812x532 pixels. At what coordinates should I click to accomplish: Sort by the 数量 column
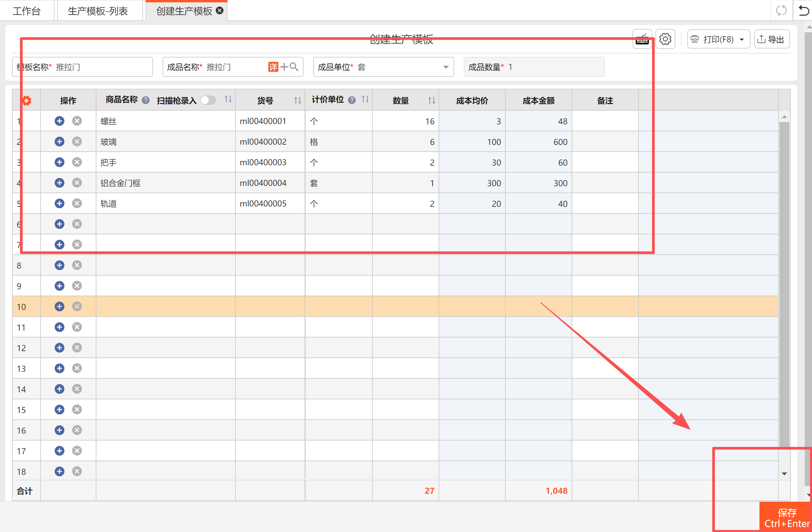coord(432,100)
